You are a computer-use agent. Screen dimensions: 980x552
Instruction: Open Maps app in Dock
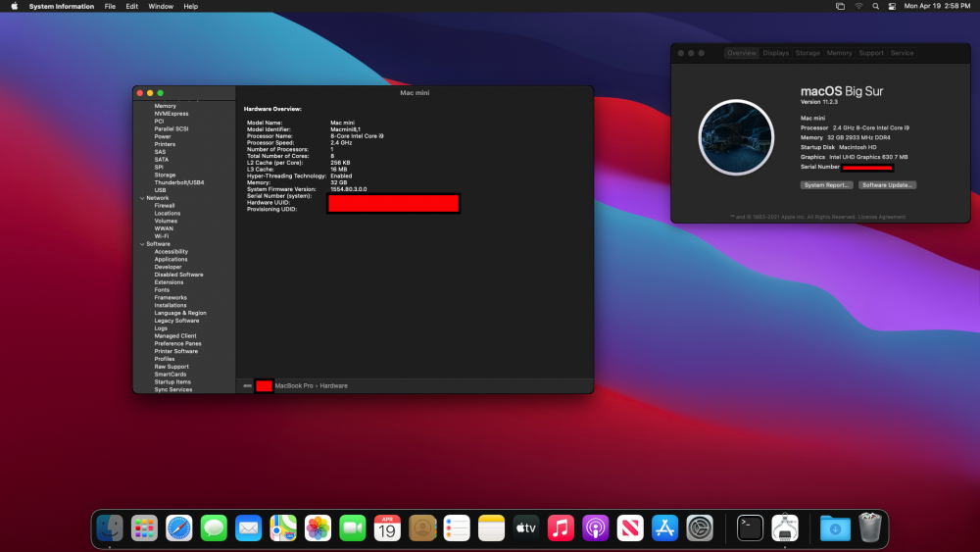pos(283,528)
